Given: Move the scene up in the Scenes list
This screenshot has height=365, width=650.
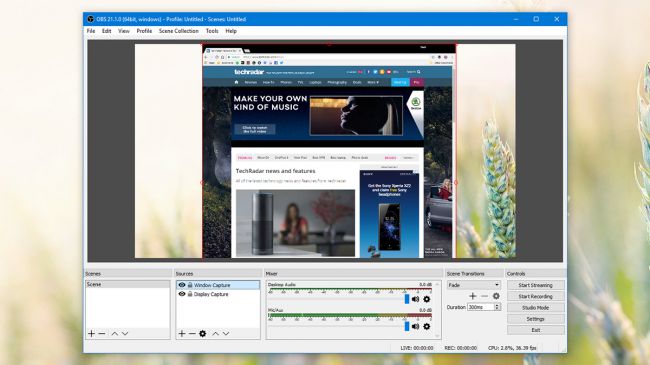Looking at the screenshot, I should pos(114,333).
